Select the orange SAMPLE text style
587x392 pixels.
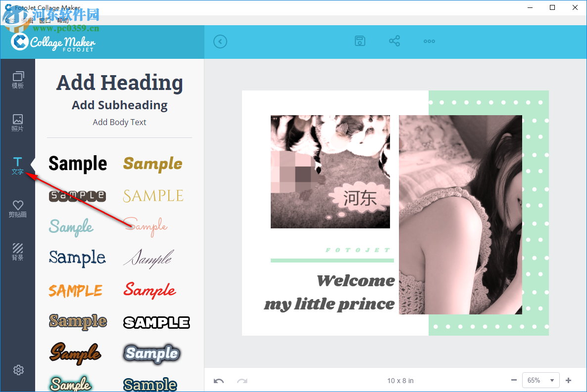(76, 291)
